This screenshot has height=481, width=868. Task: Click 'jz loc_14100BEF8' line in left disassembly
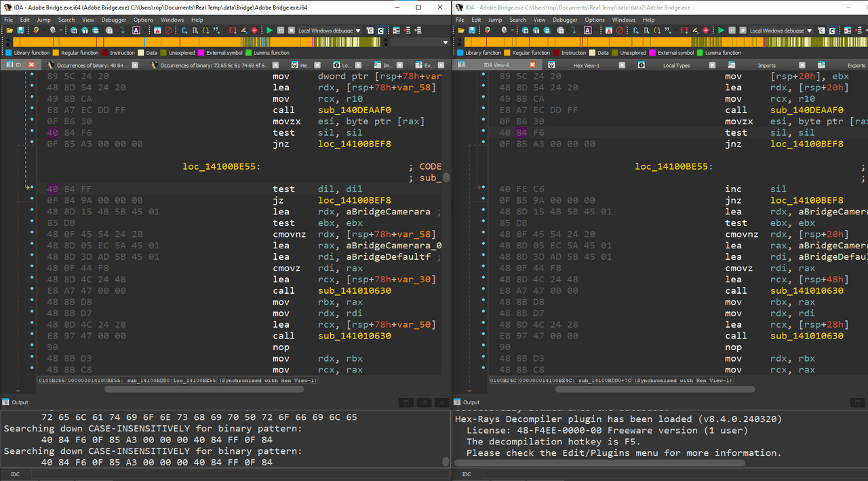(x=332, y=200)
